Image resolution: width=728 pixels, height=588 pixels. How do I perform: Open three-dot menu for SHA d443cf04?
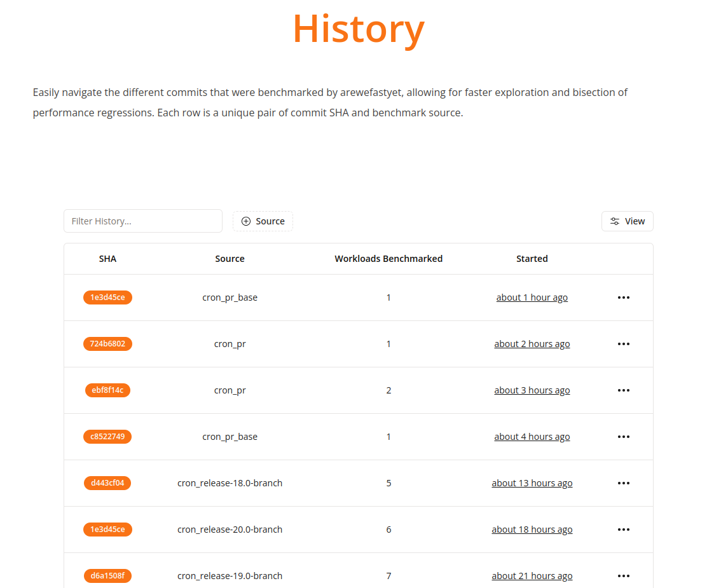pyautogui.click(x=623, y=483)
